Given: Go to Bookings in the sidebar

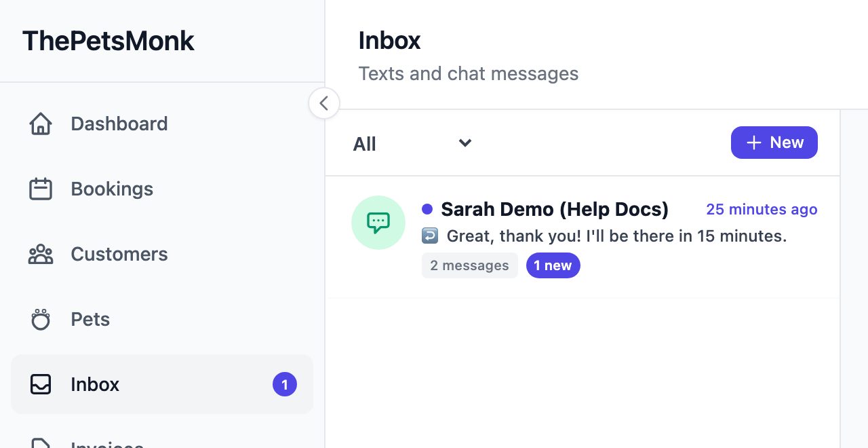Looking at the screenshot, I should click(x=162, y=189).
